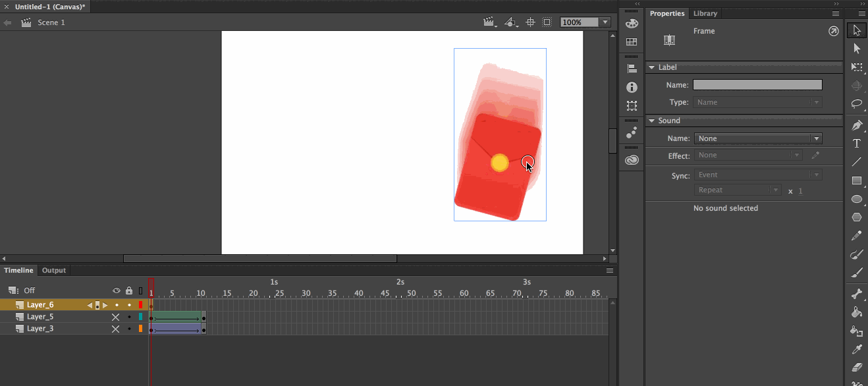
Task: Activate the Oval tool
Action: pos(857,199)
